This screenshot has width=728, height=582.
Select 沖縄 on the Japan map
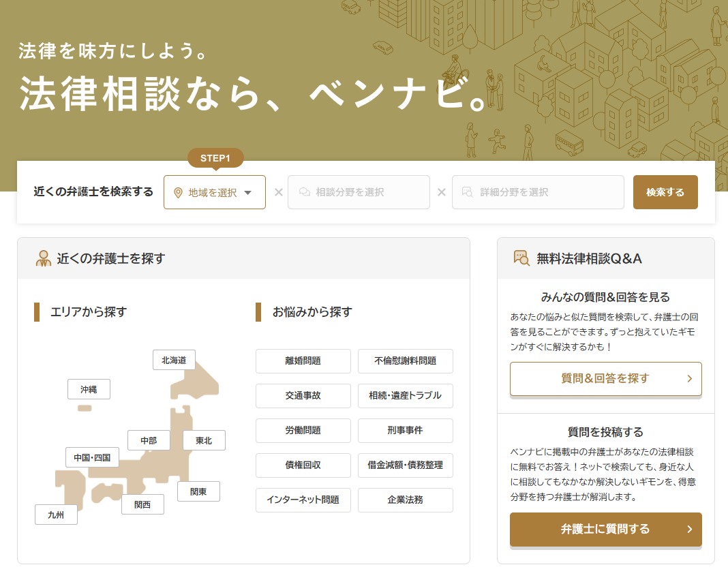(x=89, y=389)
